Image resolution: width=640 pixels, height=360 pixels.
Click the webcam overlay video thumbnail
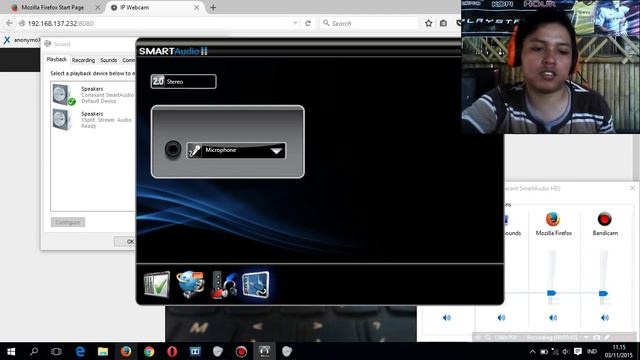(x=551, y=67)
